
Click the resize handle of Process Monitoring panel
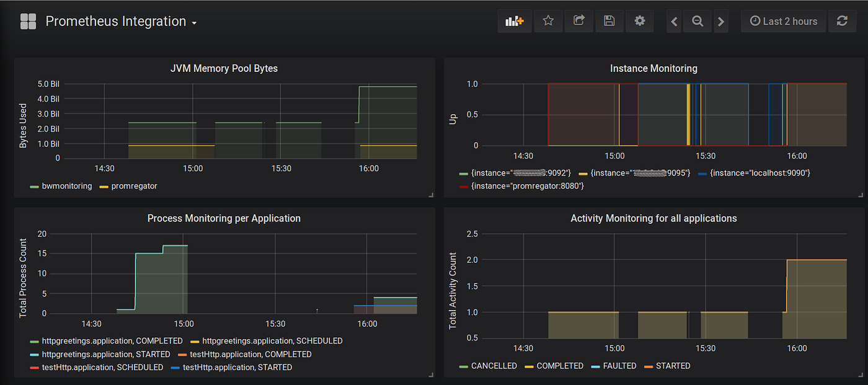click(432, 375)
